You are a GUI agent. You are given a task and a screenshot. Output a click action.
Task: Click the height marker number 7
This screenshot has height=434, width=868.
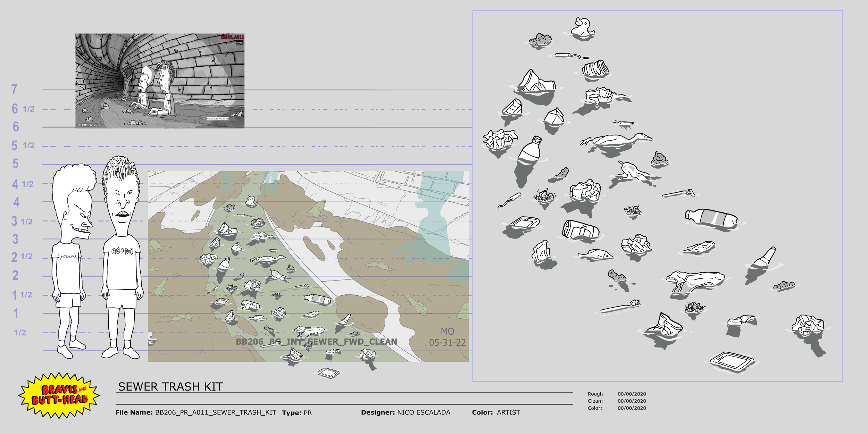click(14, 90)
